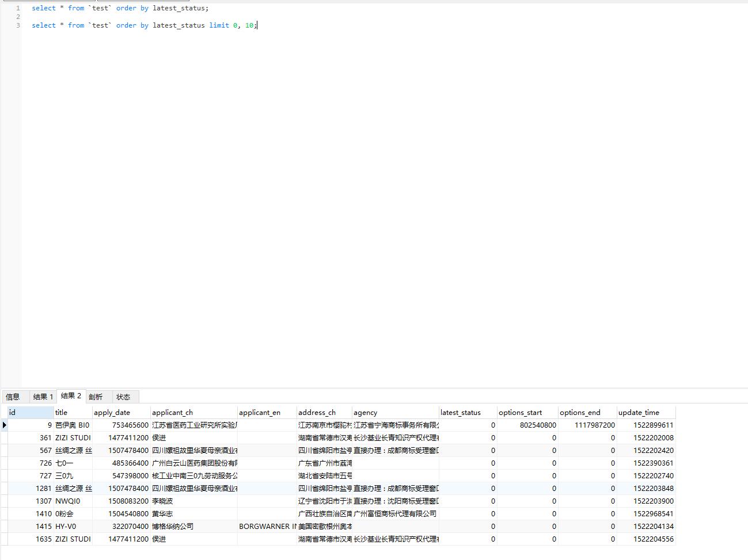Click the applicant_ch column header
748x560 pixels.
coord(194,413)
